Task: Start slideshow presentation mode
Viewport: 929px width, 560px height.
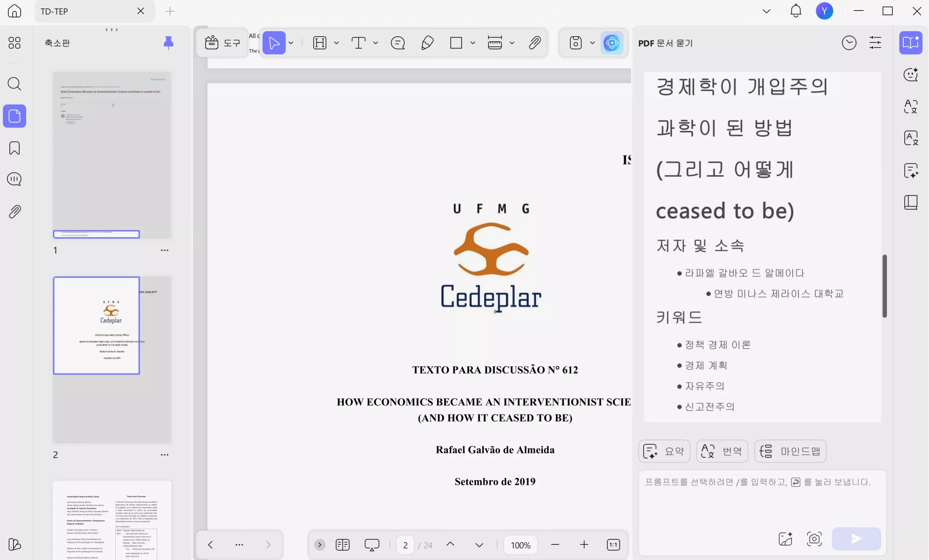Action: (371, 544)
